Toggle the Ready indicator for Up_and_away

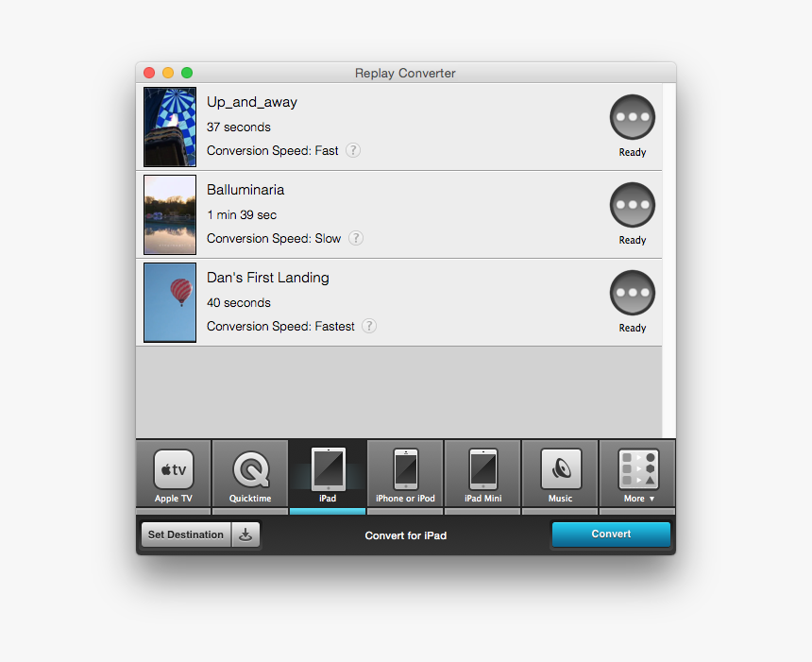(632, 116)
